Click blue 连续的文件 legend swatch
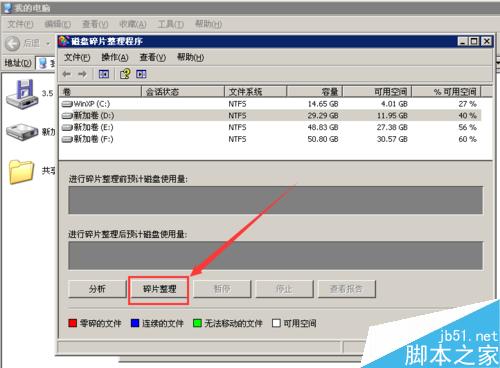This screenshot has width=500, height=368. coord(135,323)
